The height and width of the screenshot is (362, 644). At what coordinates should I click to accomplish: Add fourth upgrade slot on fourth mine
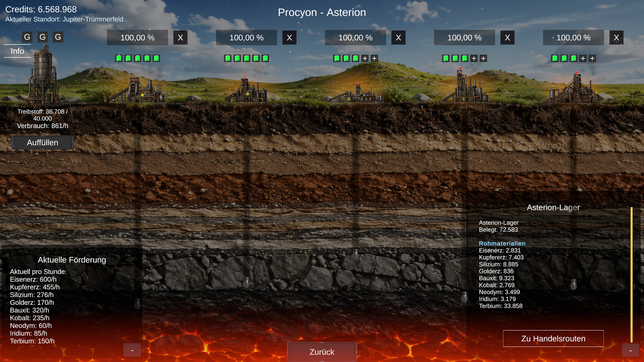tap(474, 58)
